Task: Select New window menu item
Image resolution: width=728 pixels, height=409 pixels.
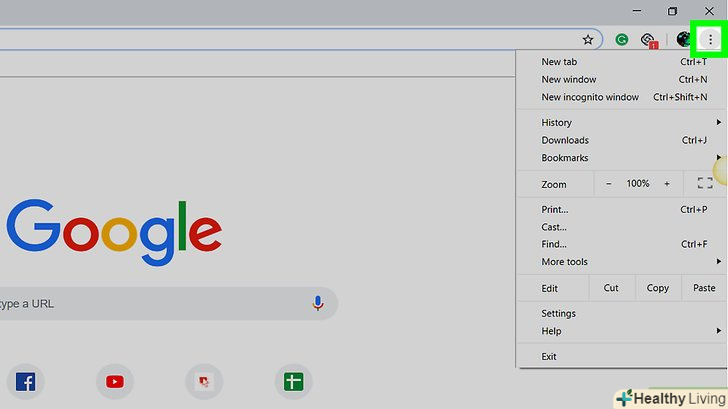Action: [x=622, y=79]
